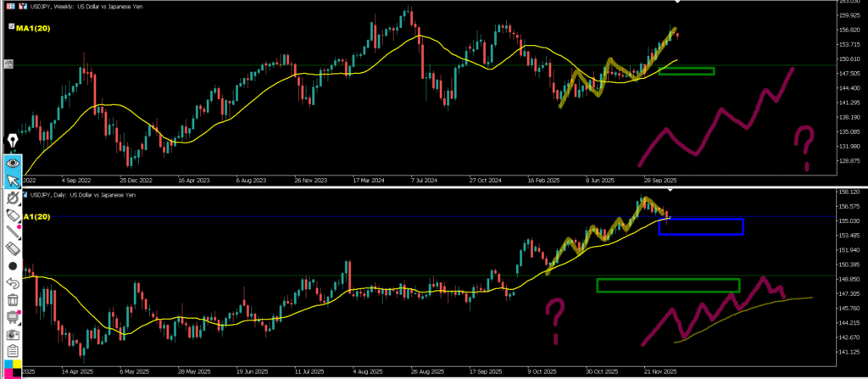Open the CMYK color palette swatch
This screenshot has height=379, width=868.
tap(13, 369)
